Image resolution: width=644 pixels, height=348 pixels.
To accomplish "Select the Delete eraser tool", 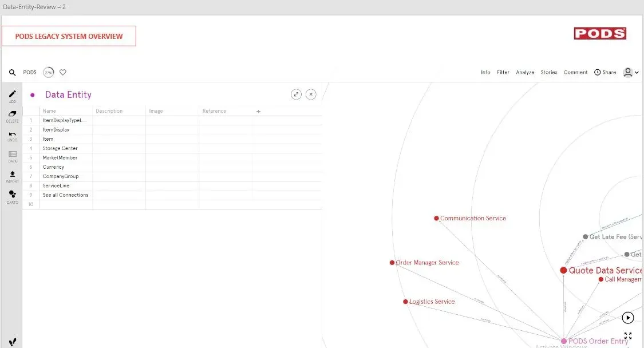I will tap(12, 114).
